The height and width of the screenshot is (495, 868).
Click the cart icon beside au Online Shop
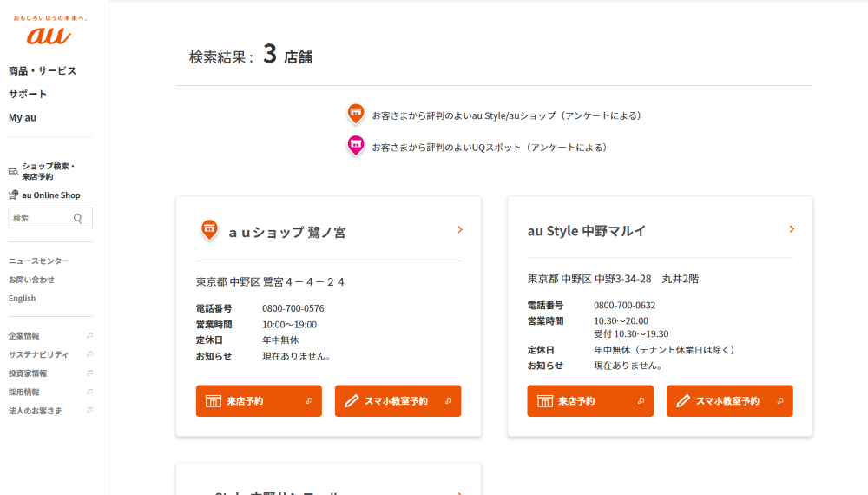click(13, 195)
